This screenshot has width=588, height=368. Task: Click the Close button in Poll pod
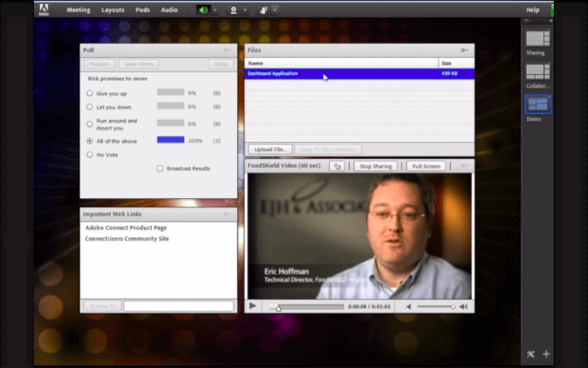[x=221, y=64]
